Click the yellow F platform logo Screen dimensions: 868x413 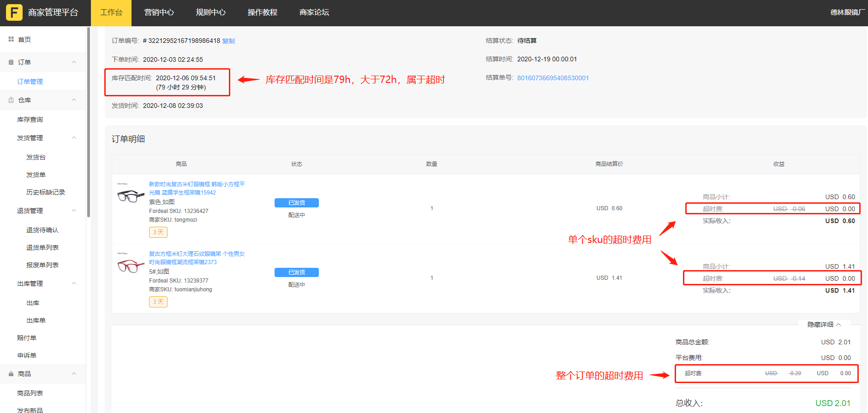coord(14,12)
